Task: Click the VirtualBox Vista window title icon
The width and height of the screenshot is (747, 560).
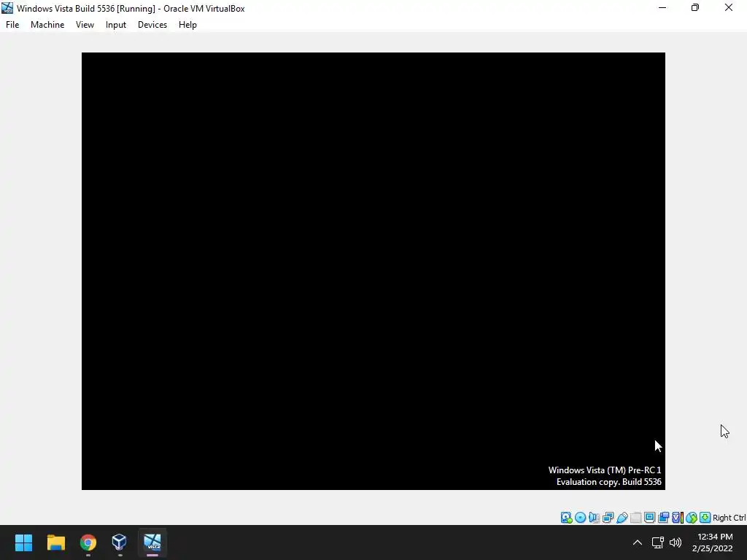Action: [7, 8]
